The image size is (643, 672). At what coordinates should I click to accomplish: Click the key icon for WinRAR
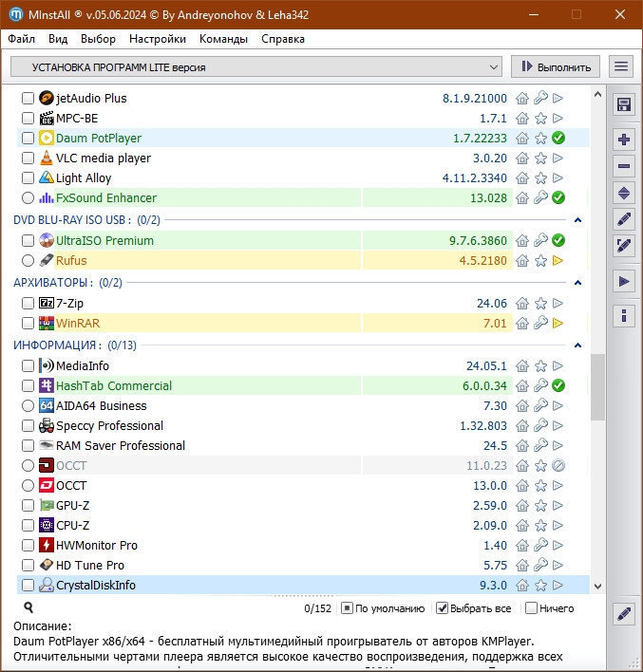(x=540, y=323)
